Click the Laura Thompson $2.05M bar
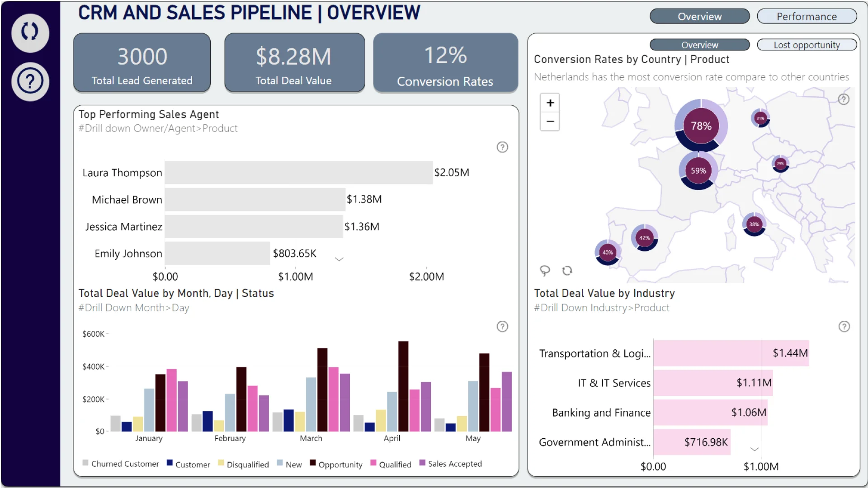This screenshot has width=868, height=488. (x=299, y=173)
